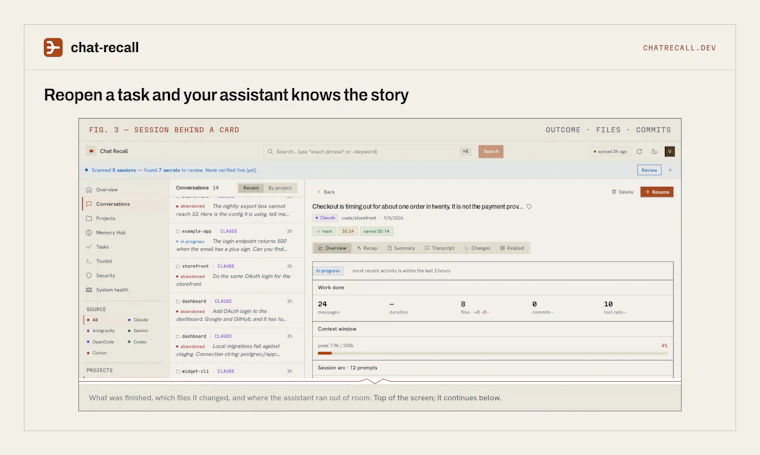Switch to the Changes tab
The height and width of the screenshot is (455, 760).
tap(477, 248)
